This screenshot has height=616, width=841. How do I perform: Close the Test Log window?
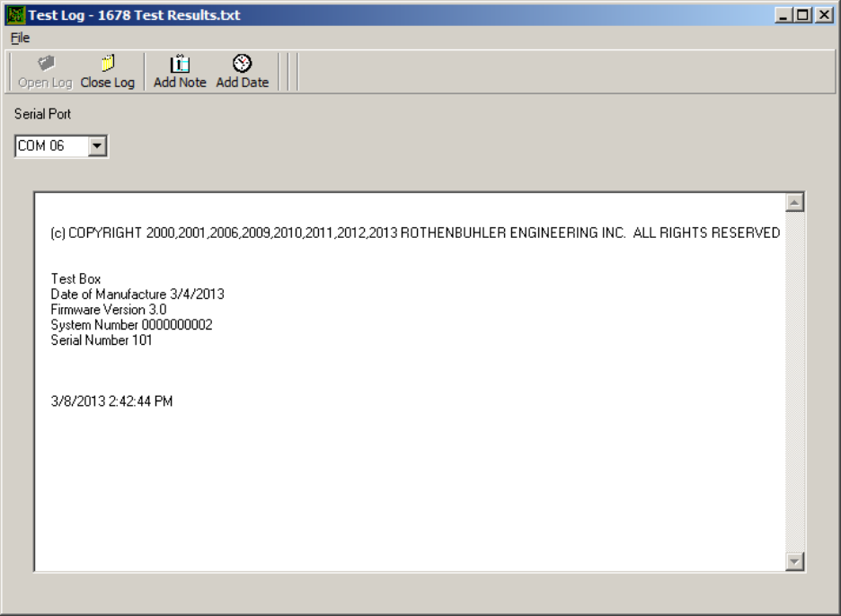pos(824,15)
